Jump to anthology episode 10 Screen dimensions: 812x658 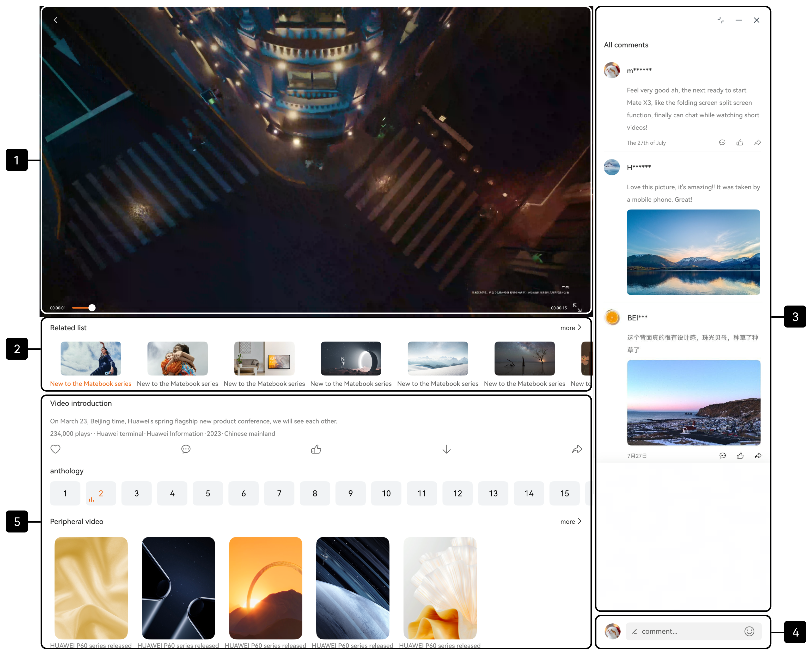pyautogui.click(x=386, y=493)
